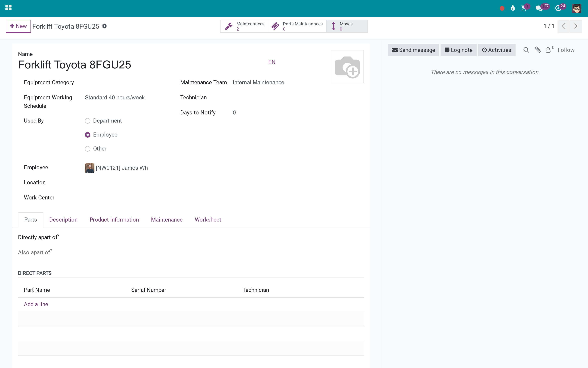Open Moves stat button
The width and height of the screenshot is (588, 368).
point(347,26)
